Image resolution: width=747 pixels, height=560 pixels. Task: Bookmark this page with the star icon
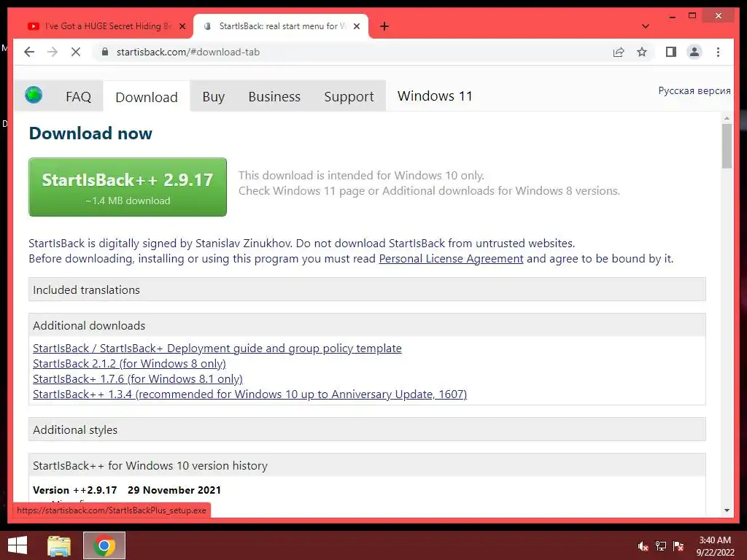click(x=642, y=52)
